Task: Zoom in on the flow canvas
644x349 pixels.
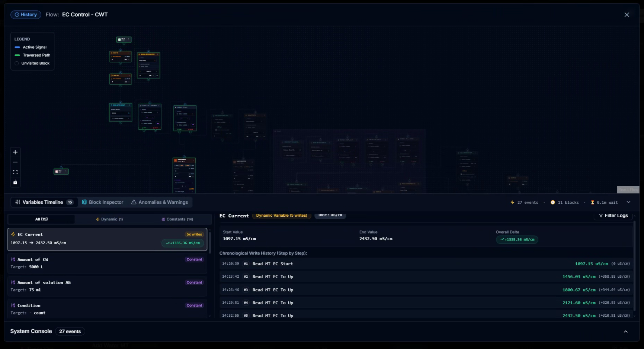Action: coord(15,152)
